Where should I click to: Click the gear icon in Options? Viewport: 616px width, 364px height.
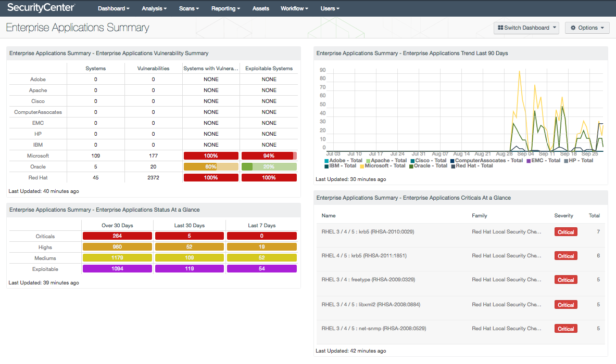[x=573, y=28]
